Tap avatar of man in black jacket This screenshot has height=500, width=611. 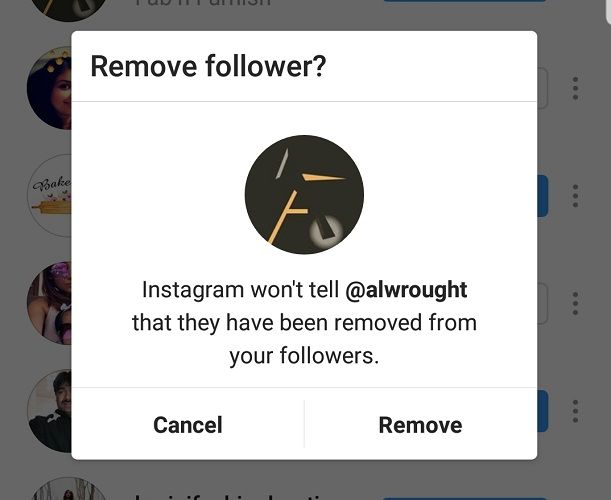(x=49, y=411)
